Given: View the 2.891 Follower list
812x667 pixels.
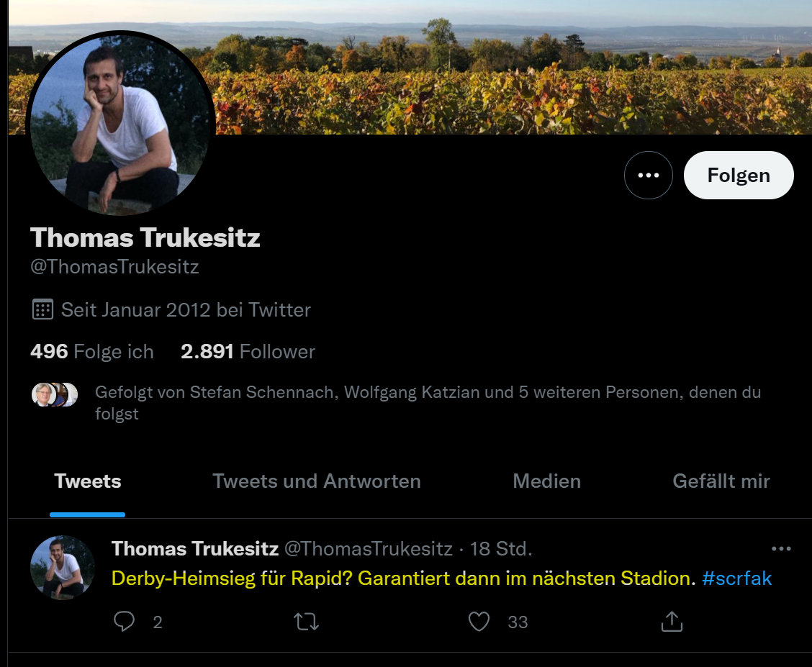Looking at the screenshot, I should [248, 352].
